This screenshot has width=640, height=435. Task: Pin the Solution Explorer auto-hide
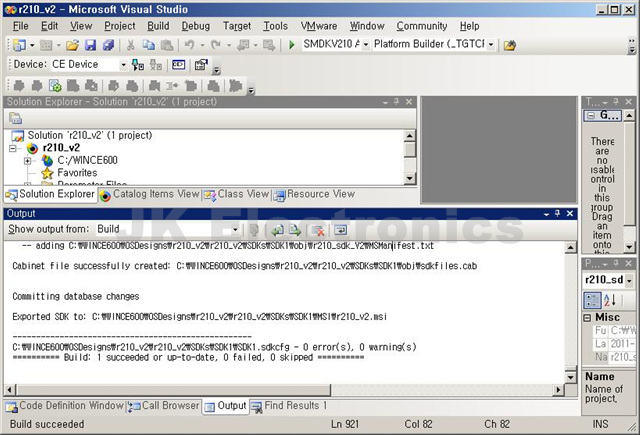[396, 102]
